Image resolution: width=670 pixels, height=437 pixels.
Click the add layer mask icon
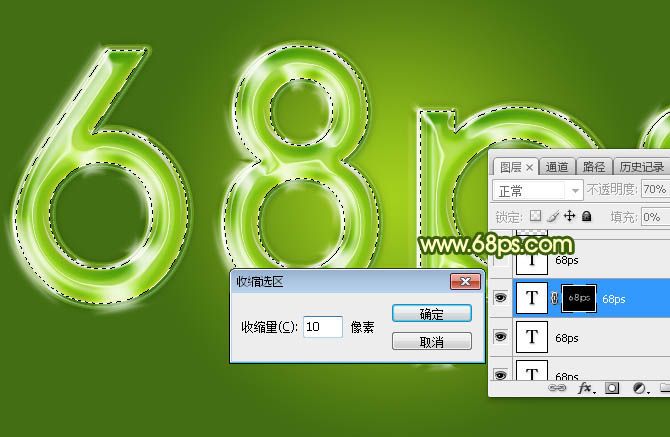coord(612,387)
